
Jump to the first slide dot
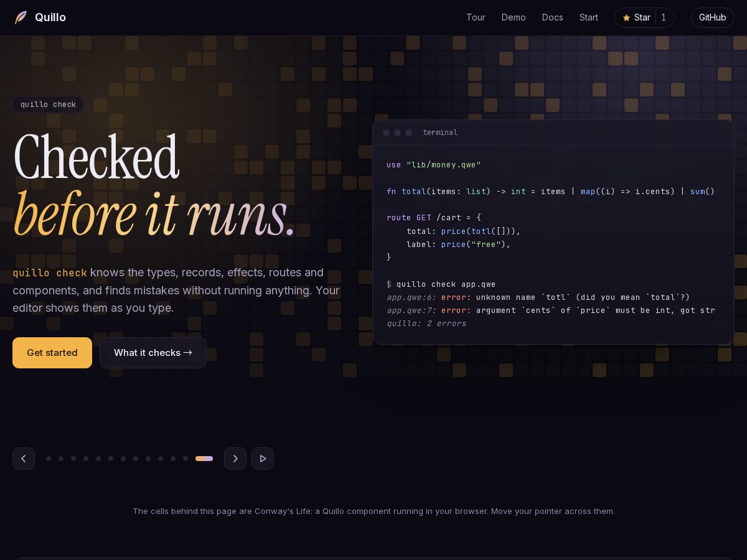coord(49,459)
